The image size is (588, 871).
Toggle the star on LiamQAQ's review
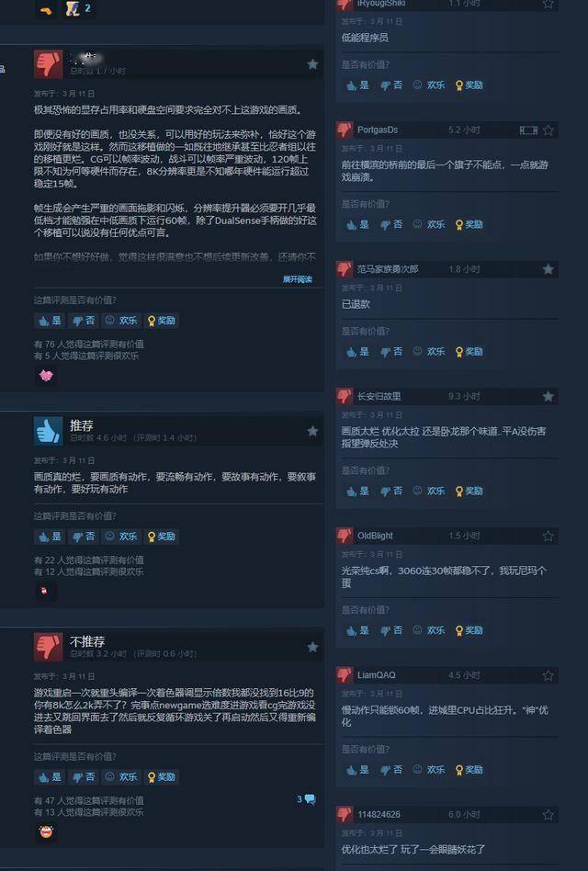548,675
